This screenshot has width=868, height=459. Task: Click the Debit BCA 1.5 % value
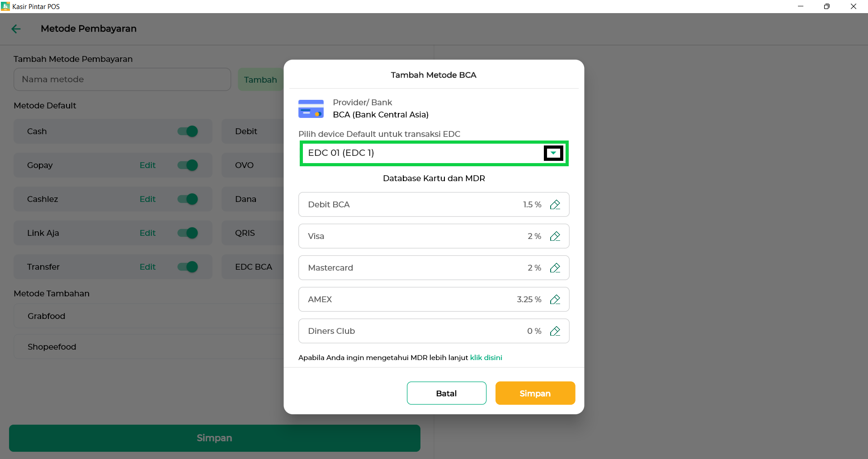(x=532, y=205)
